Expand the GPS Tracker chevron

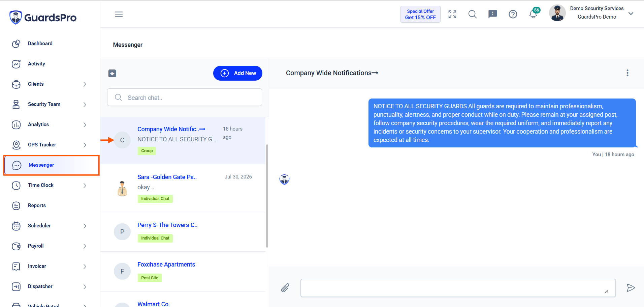tap(85, 145)
